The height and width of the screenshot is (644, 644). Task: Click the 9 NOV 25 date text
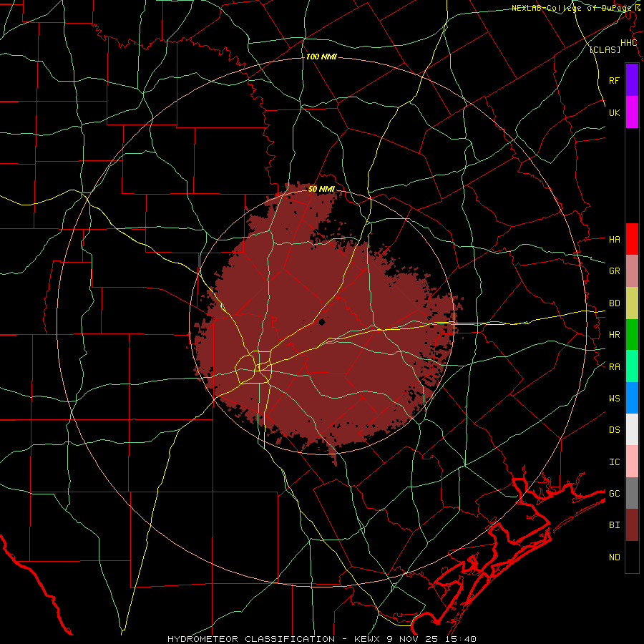(x=413, y=639)
